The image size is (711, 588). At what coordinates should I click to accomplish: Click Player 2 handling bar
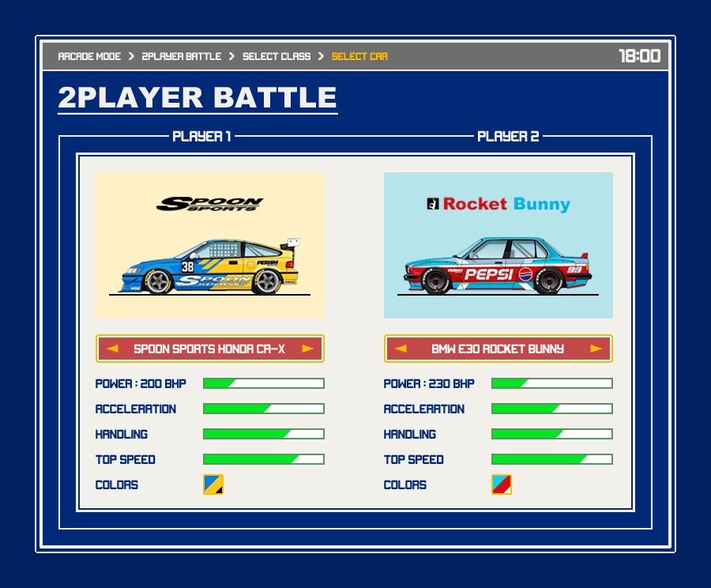(552, 434)
